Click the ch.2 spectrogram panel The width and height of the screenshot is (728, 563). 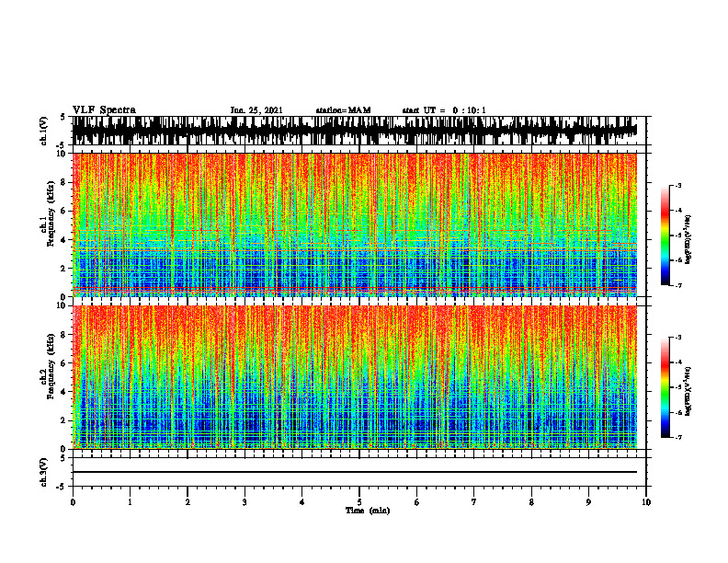pos(355,377)
